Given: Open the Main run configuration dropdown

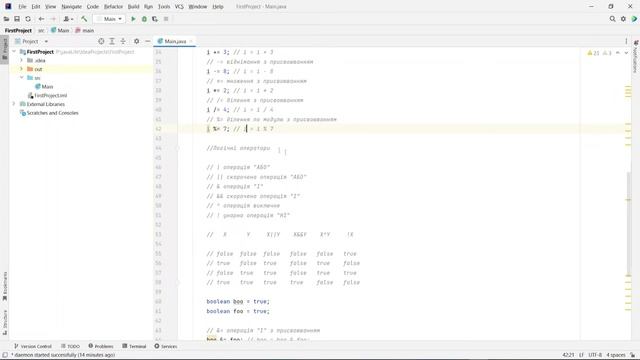Looking at the screenshot, I should coord(109,19).
